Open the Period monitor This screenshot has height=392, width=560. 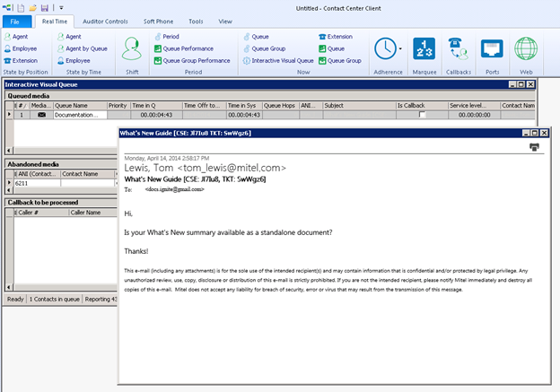[167, 37]
